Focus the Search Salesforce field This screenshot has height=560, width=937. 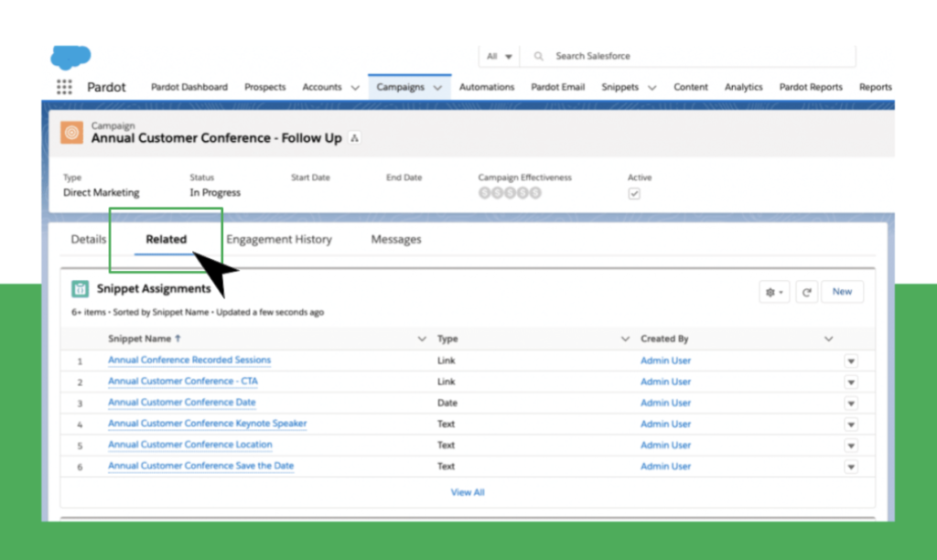(x=687, y=56)
